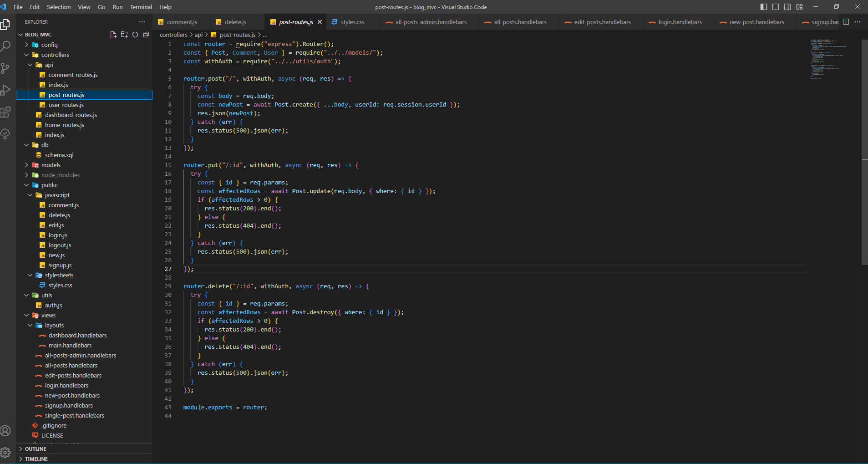The height and width of the screenshot is (464, 868).
Task: Open the test/tree icon in activity bar
Action: click(x=5, y=134)
